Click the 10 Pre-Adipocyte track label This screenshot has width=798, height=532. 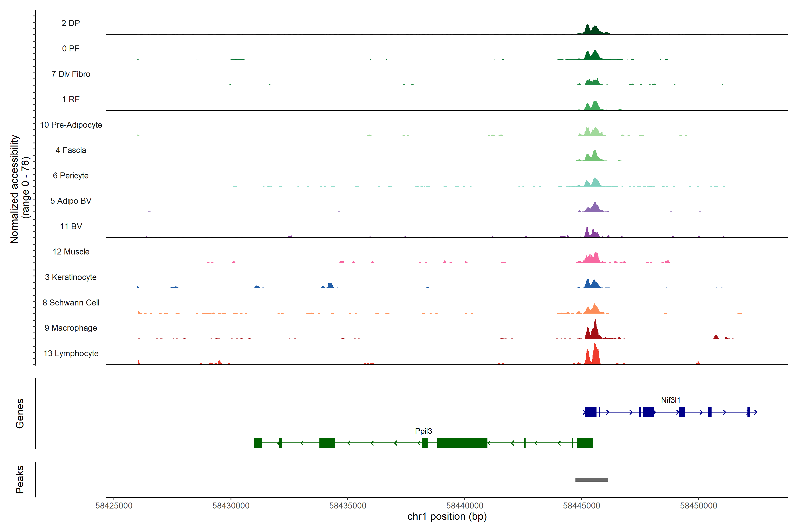[71, 125]
